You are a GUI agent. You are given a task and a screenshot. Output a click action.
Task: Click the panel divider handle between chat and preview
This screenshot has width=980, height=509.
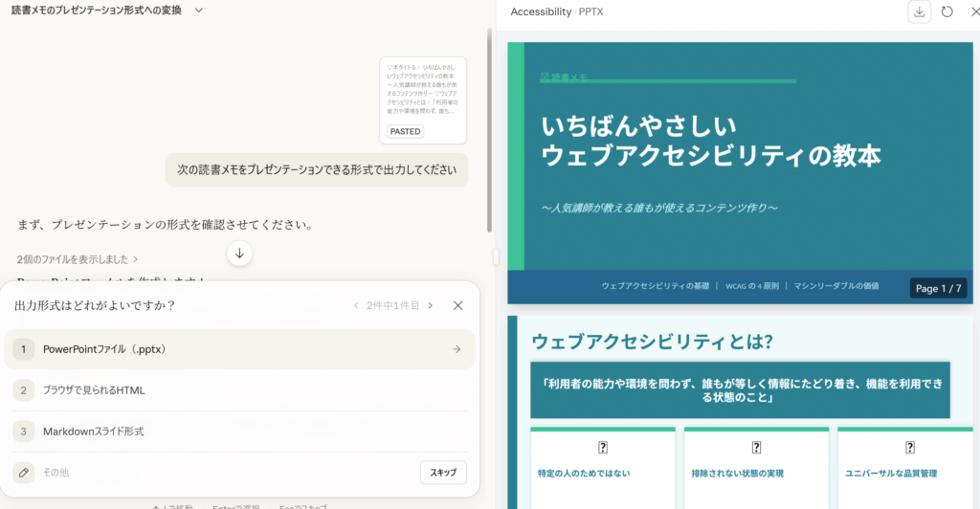[496, 255]
